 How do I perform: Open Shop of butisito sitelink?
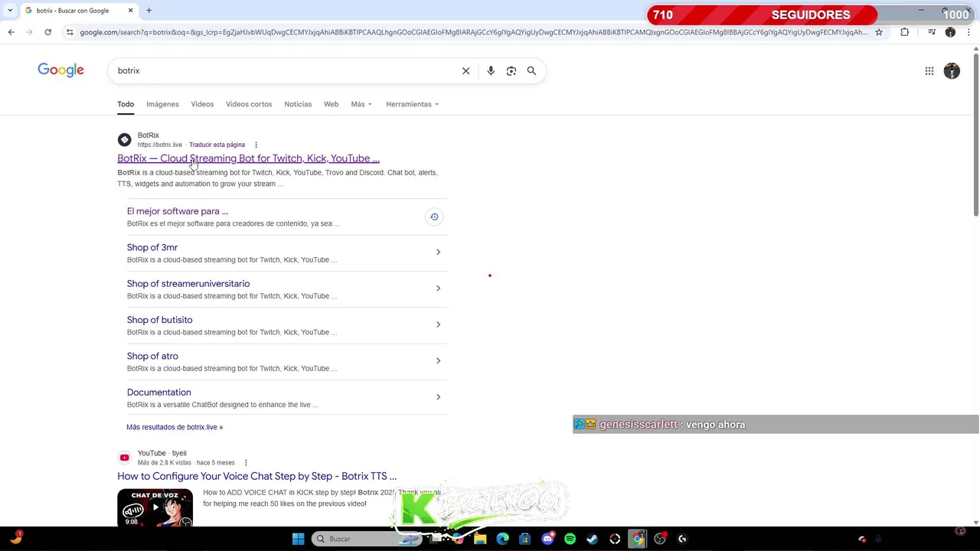[x=159, y=320]
